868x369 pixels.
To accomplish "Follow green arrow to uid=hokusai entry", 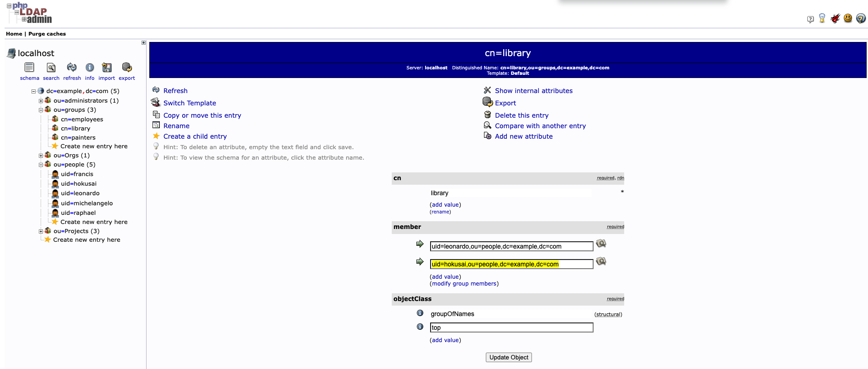I will [x=420, y=262].
